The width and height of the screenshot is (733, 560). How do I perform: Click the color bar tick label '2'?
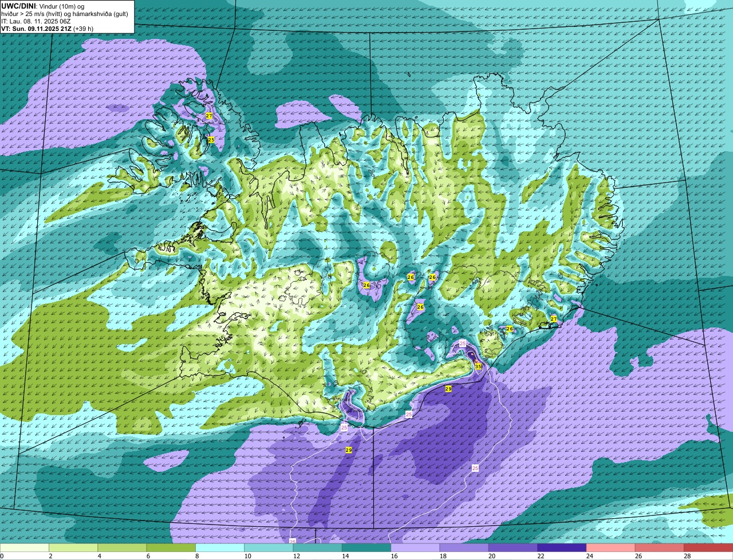pos(50,556)
